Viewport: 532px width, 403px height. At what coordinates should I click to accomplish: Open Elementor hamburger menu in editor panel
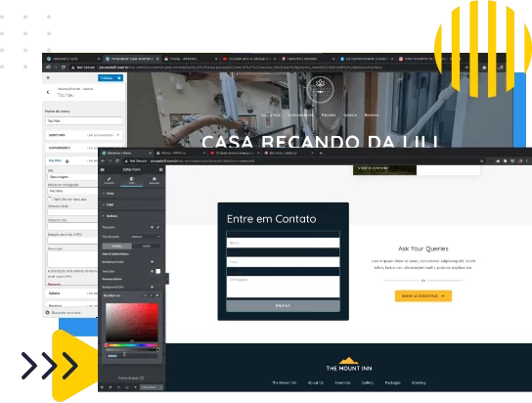pyautogui.click(x=103, y=169)
